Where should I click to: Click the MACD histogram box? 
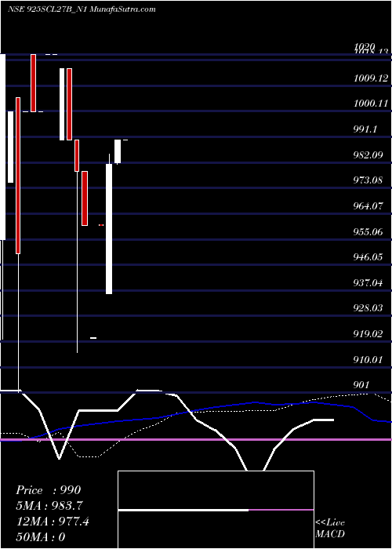tap(216, 510)
